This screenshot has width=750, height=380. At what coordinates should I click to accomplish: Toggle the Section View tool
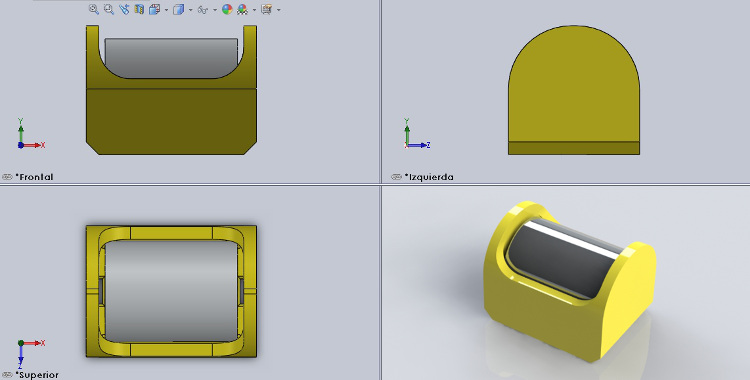[x=139, y=9]
